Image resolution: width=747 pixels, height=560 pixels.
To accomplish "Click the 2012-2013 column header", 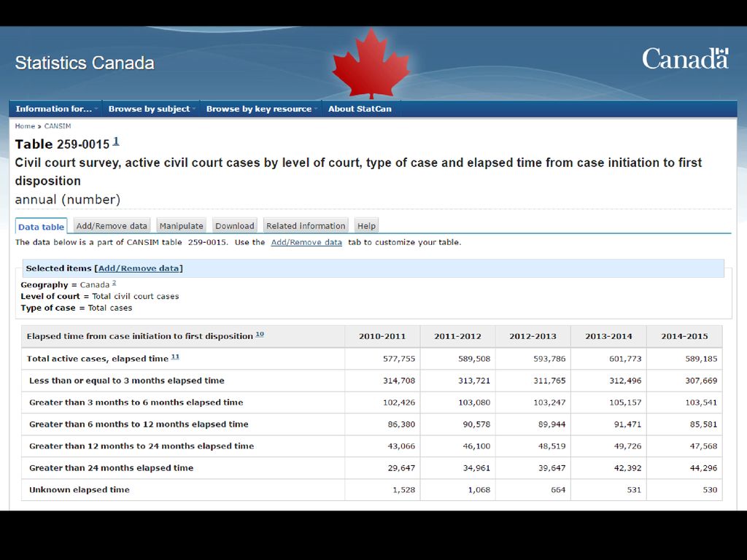I will click(533, 336).
